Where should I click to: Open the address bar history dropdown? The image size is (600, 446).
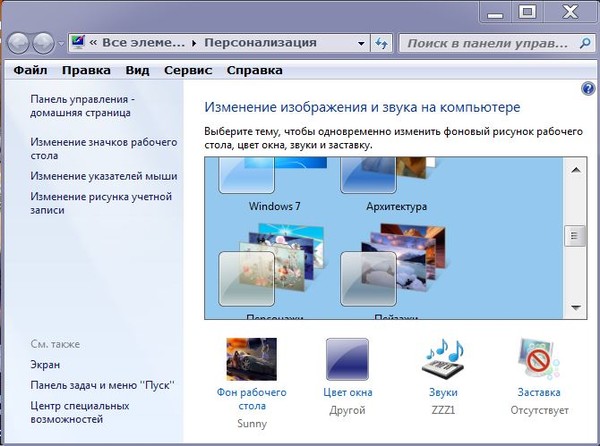pyautogui.click(x=361, y=43)
